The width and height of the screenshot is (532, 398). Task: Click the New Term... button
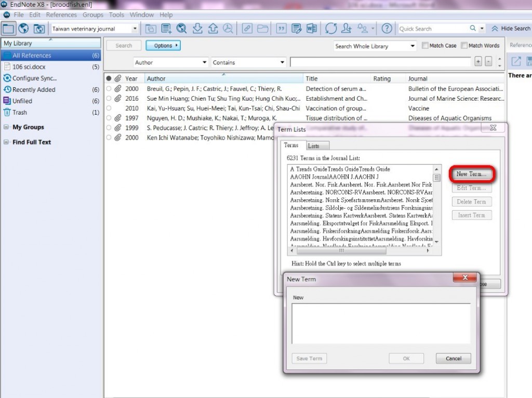click(x=472, y=174)
